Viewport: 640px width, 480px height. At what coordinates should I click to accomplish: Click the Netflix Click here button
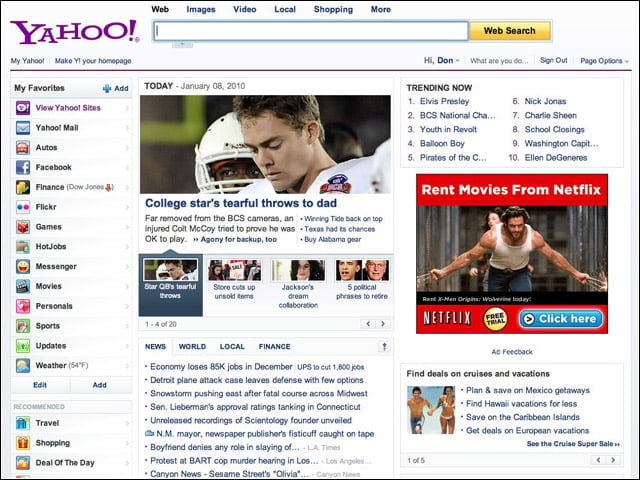tap(561, 319)
